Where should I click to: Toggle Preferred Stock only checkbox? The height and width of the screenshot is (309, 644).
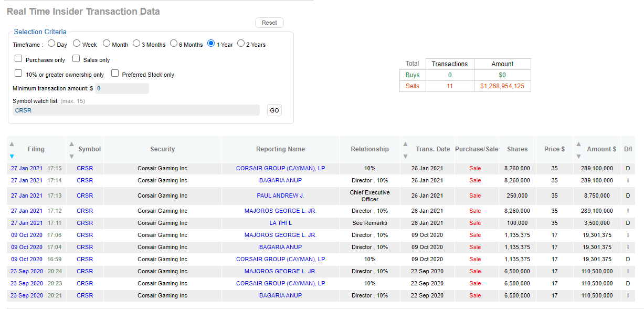(115, 74)
